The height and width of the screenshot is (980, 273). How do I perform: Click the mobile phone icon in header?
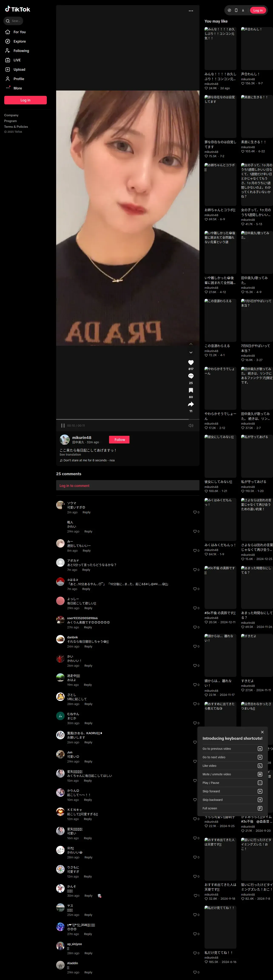coord(236,10)
